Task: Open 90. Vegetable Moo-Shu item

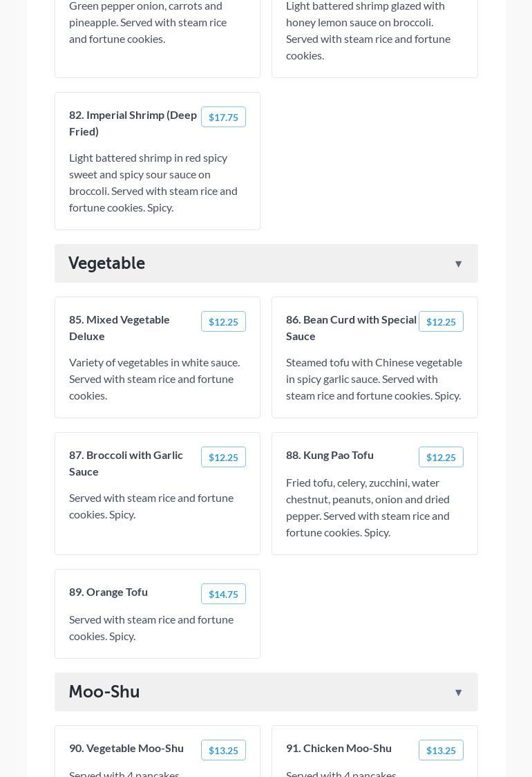Action: tap(126, 748)
